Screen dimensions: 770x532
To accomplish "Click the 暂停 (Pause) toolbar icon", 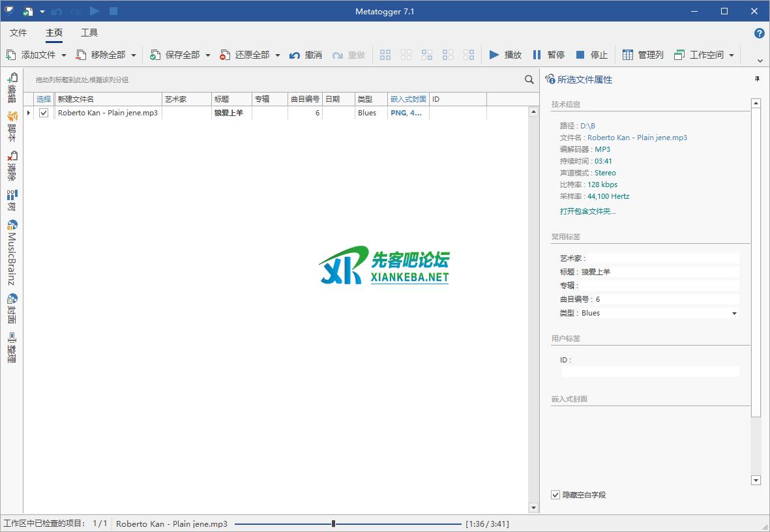I will click(x=537, y=55).
